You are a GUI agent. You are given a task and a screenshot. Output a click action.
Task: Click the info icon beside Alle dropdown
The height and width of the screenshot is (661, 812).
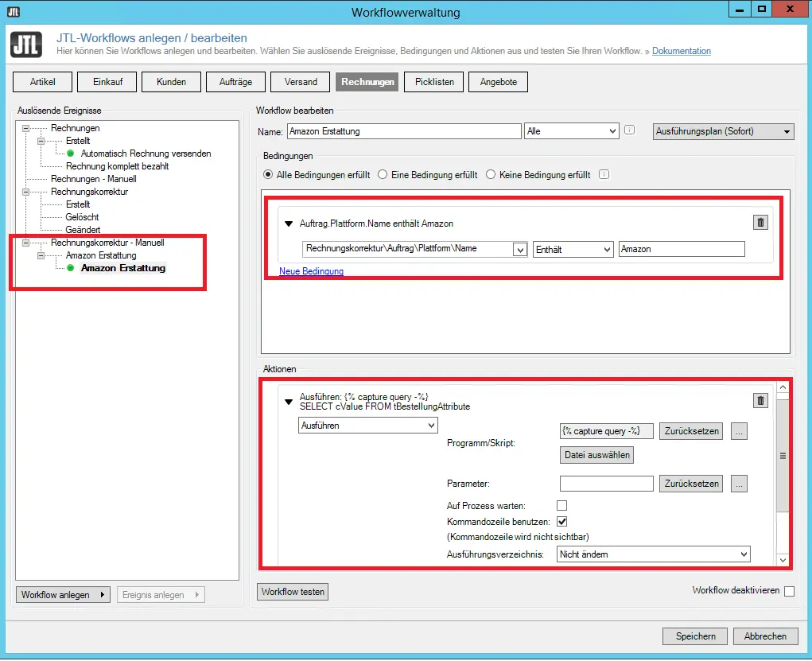point(629,130)
